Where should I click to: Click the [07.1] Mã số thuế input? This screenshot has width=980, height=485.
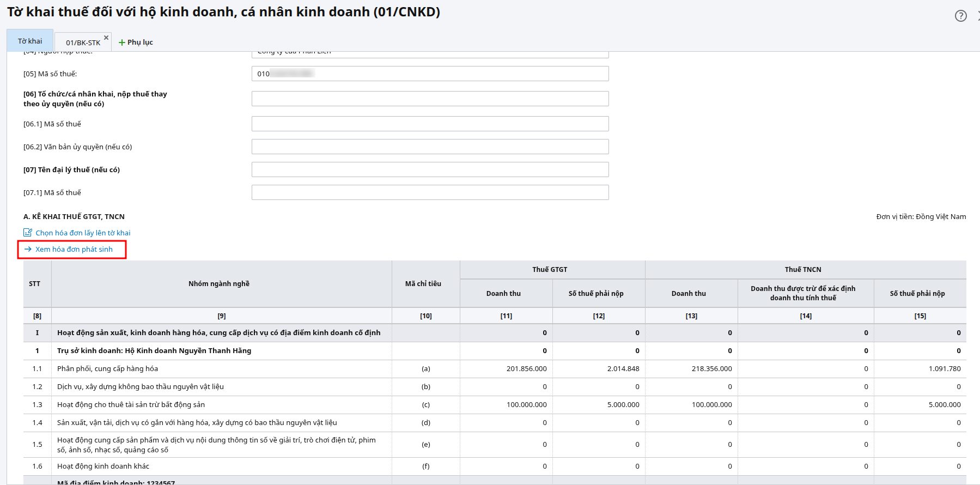pos(430,192)
